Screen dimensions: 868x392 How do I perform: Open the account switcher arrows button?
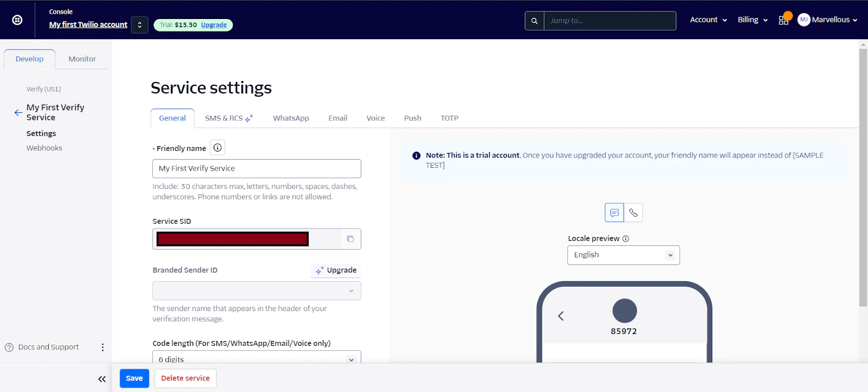(x=139, y=25)
